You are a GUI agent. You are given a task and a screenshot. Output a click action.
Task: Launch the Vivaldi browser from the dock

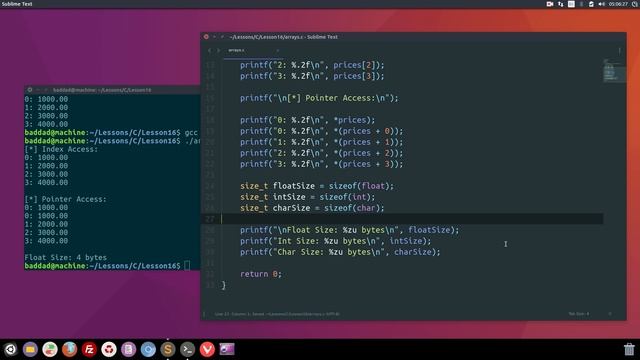207,349
